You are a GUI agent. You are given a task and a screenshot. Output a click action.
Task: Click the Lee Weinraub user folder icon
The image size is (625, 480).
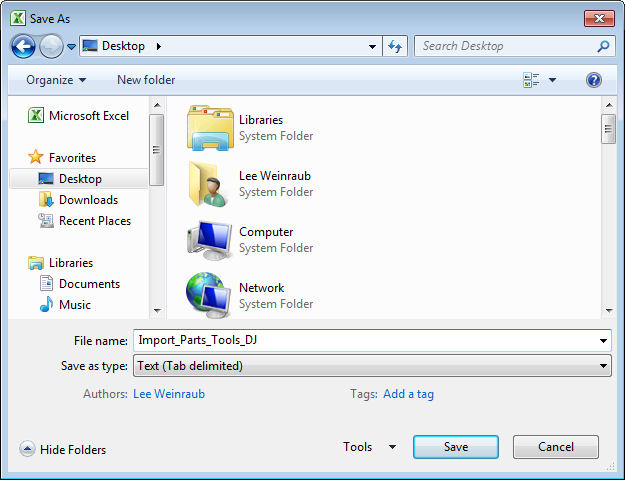click(x=209, y=184)
